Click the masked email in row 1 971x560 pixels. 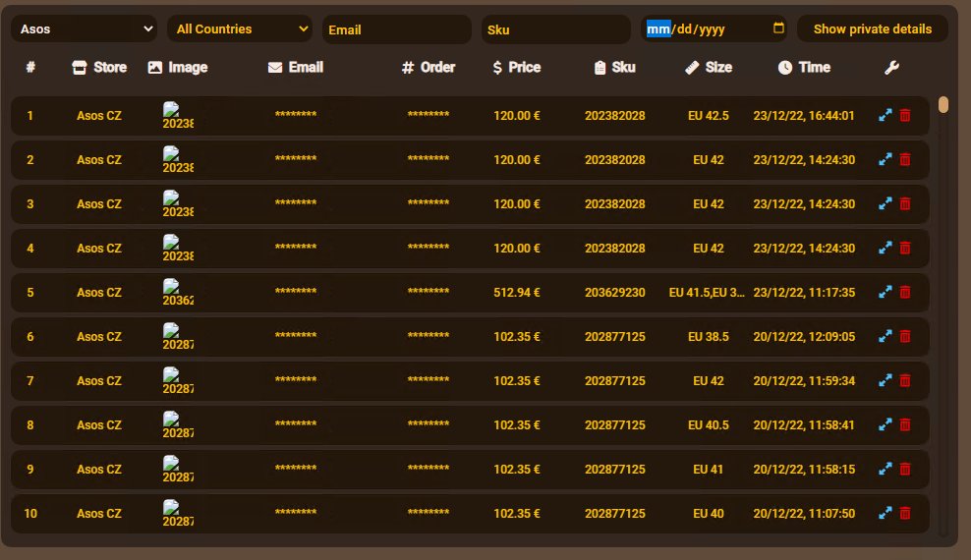296,115
